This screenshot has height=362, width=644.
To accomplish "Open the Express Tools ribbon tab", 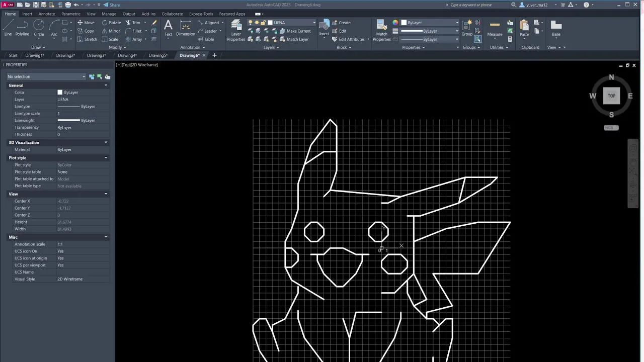I will 201,14.
